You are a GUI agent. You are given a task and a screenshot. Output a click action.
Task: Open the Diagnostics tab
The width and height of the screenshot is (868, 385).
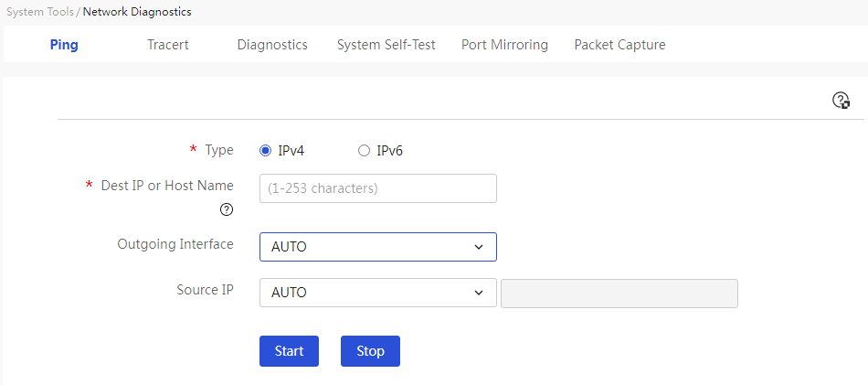272,45
